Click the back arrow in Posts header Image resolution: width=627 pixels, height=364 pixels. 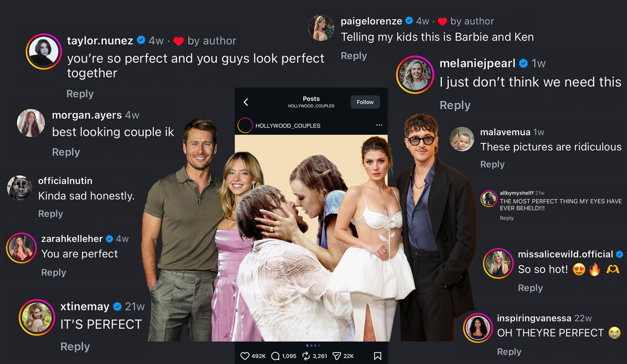pyautogui.click(x=246, y=102)
